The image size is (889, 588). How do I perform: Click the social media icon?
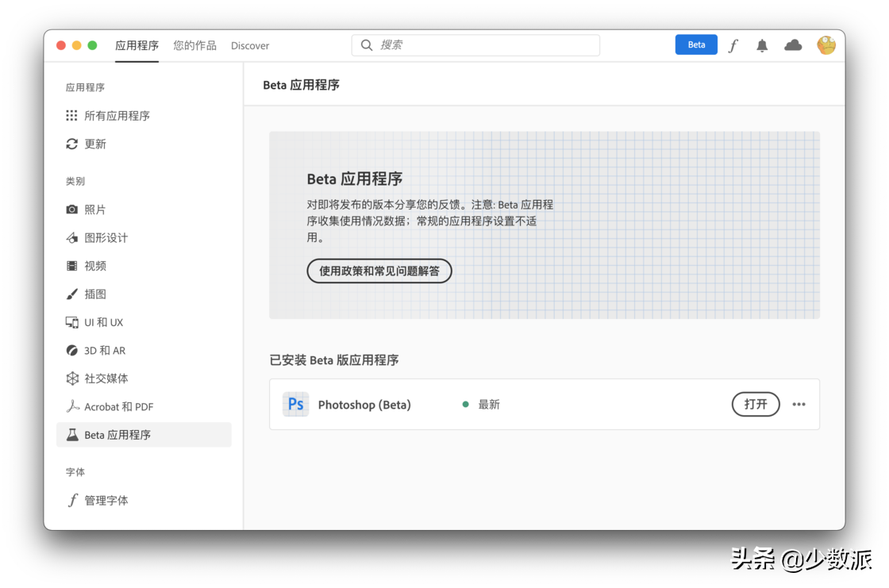[72, 379]
